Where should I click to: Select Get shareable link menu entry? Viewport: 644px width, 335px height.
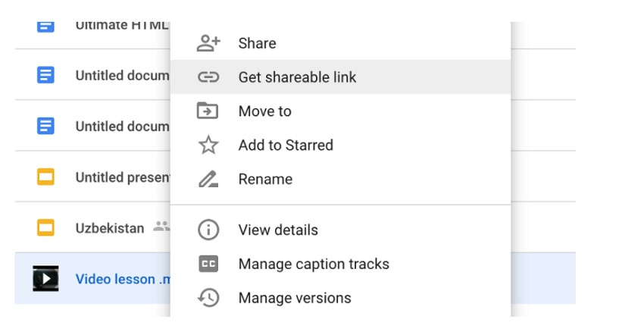tap(340, 77)
